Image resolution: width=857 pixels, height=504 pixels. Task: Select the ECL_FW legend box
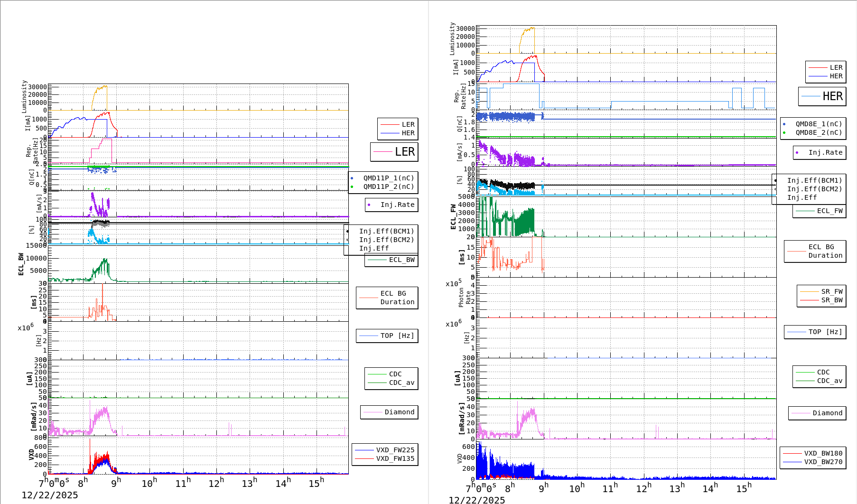coord(819,211)
